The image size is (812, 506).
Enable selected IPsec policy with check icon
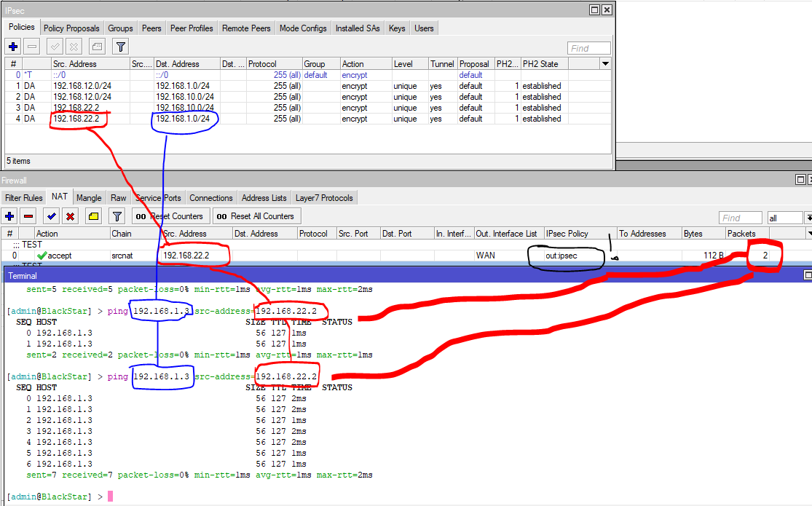click(55, 47)
